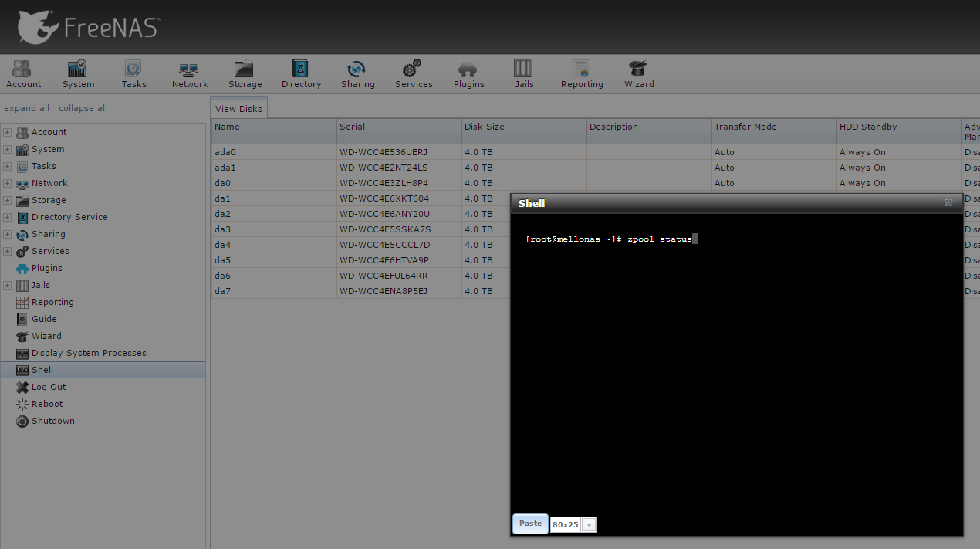Image resolution: width=980 pixels, height=549 pixels.
Task: Click the Directory toolbar icon
Action: [x=301, y=74]
